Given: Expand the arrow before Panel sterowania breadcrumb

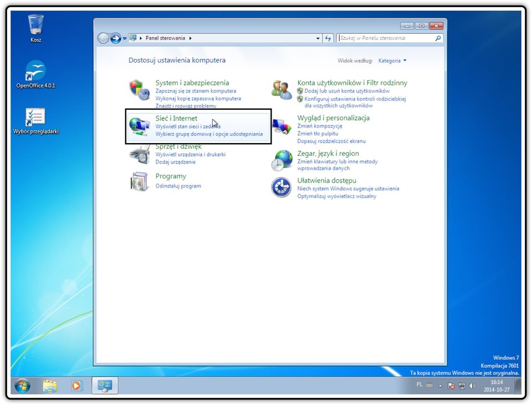Looking at the screenshot, I should (141, 38).
